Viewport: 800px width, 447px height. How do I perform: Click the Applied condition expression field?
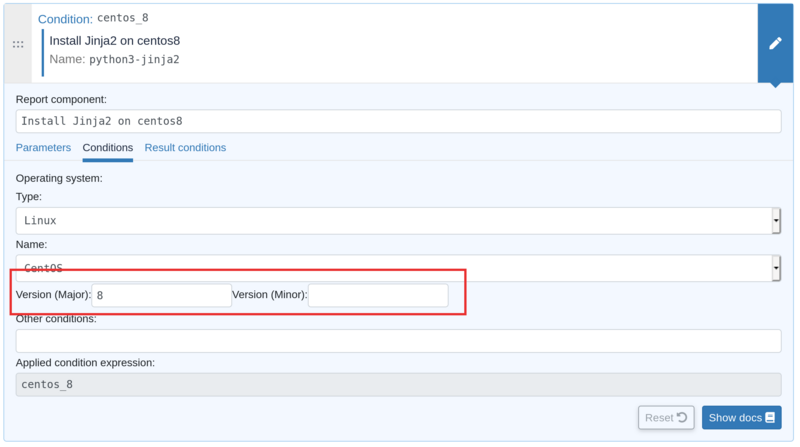tap(398, 384)
